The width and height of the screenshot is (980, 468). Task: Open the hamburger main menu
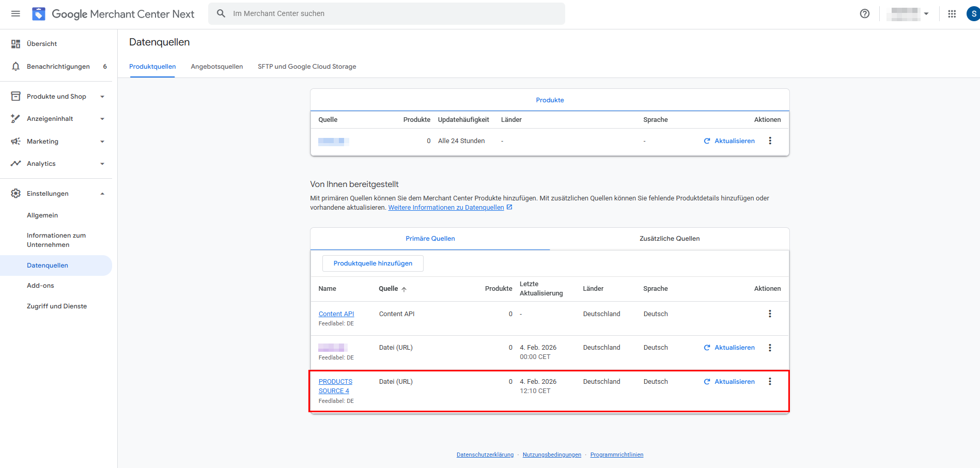[15, 13]
